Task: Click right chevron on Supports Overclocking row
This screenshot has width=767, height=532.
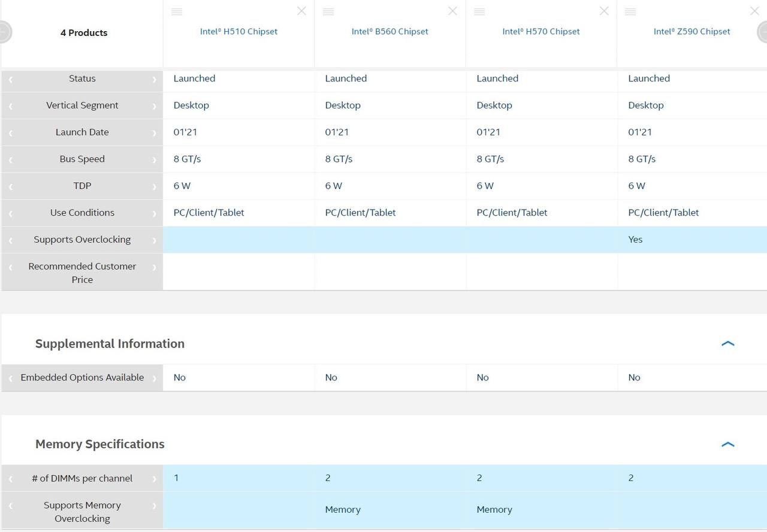Action: click(x=154, y=240)
